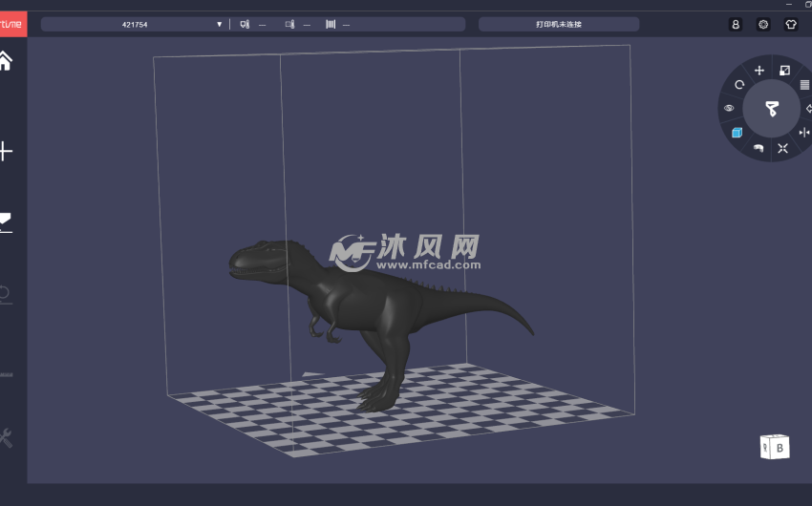812x506 pixels.
Task: Open the Home icon in left sidebar
Action: click(5, 61)
